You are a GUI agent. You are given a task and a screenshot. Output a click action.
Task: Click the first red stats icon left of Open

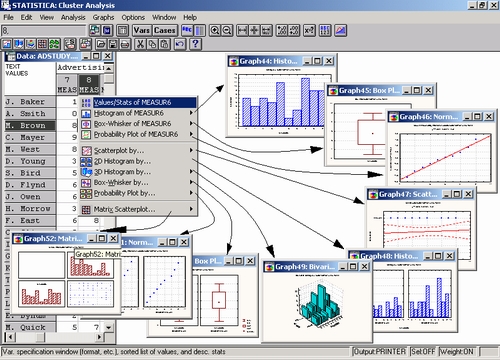70,44
